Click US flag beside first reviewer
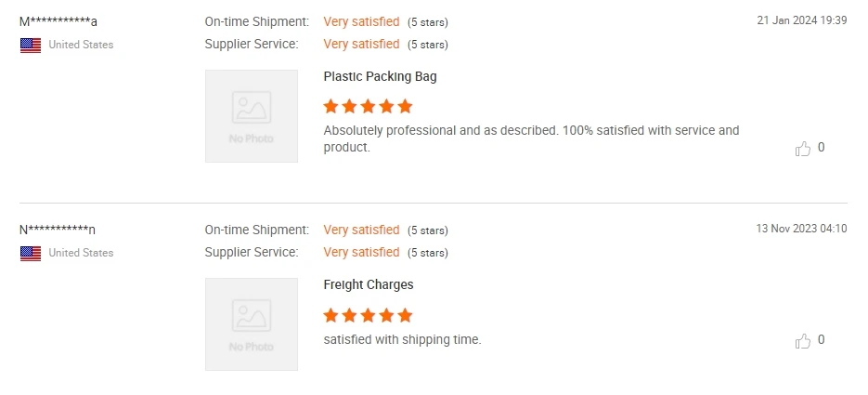Screen dimensions: 868x395 pyautogui.click(x=31, y=45)
